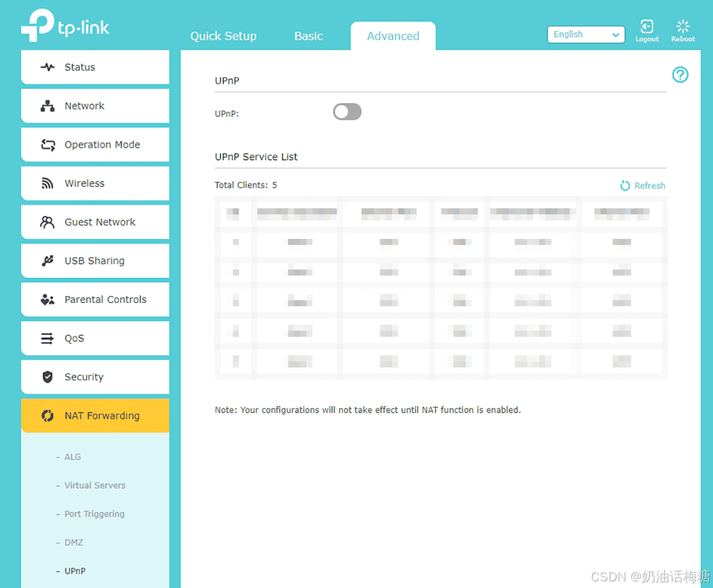Click the Logout icon
The image size is (713, 588).
coord(646,26)
